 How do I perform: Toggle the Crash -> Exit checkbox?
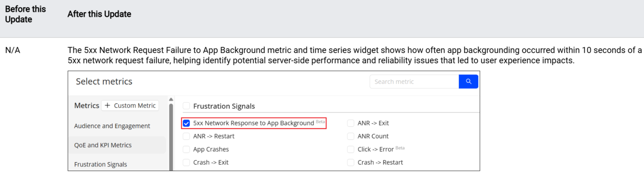click(186, 163)
